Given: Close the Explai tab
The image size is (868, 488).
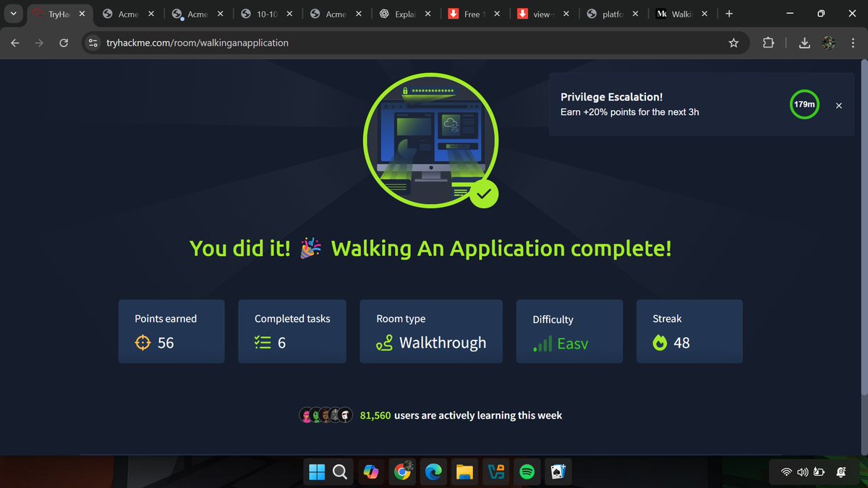Looking at the screenshot, I should pyautogui.click(x=427, y=14).
